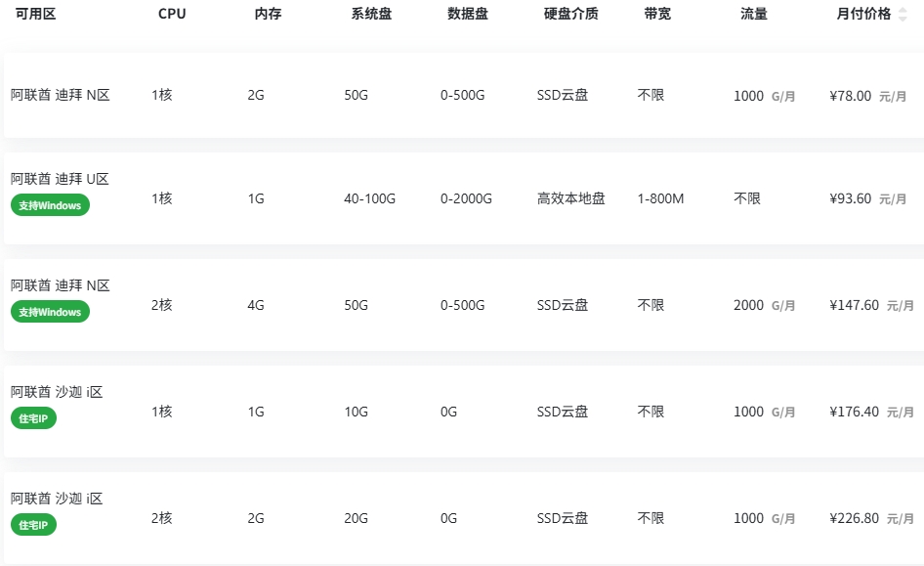924x566 pixels.
Task: Click the 0-2000G data disk value
Action: pos(466,198)
